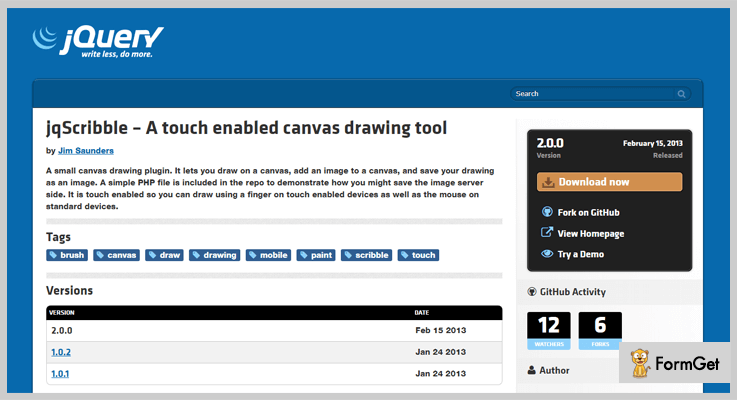This screenshot has height=400, width=737.
Task: Click the View Homepage external link icon
Action: [547, 233]
